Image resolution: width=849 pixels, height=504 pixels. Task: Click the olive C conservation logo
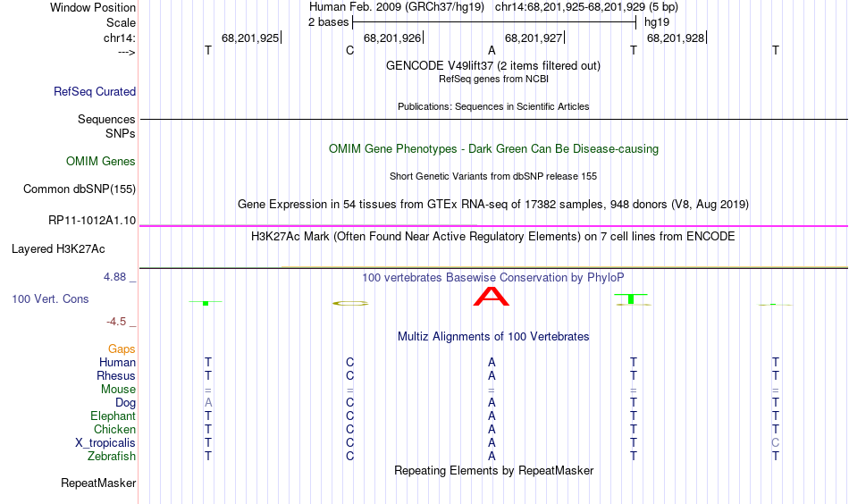[x=350, y=303]
